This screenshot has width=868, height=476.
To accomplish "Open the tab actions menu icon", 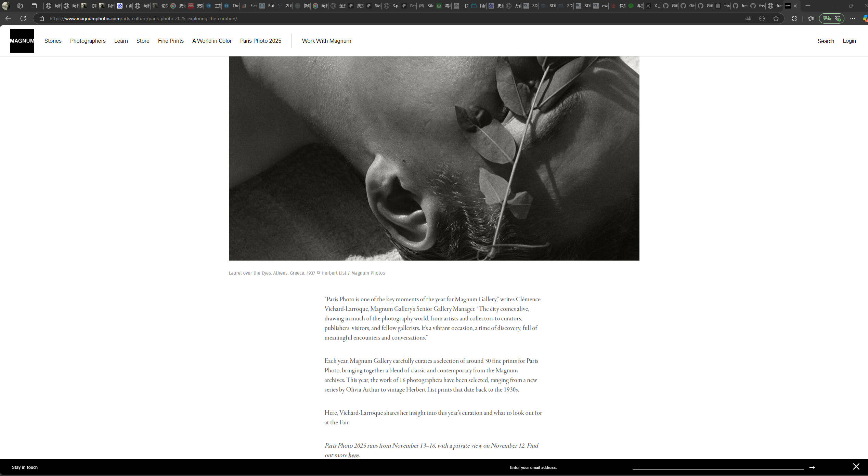I will (34, 6).
